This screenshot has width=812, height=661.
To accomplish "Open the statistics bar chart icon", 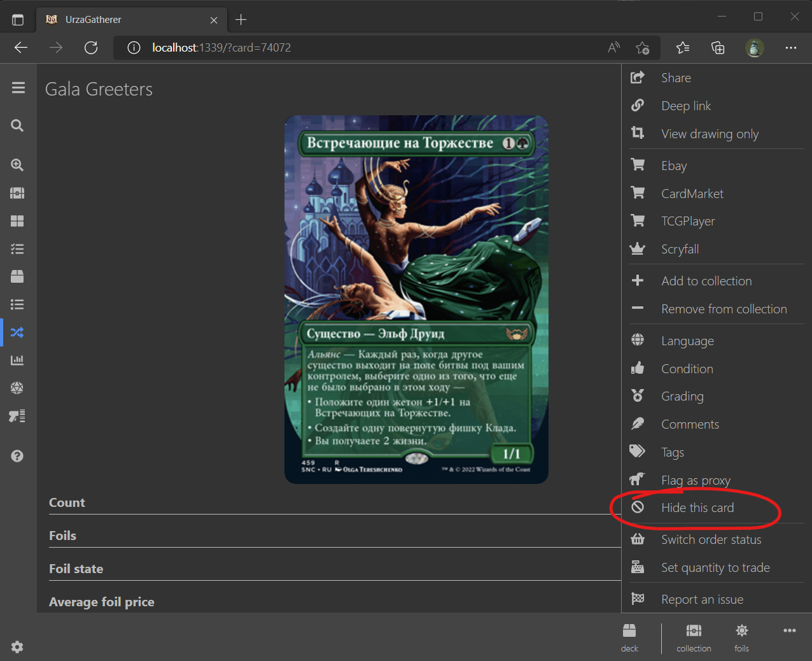I will pos(18,360).
